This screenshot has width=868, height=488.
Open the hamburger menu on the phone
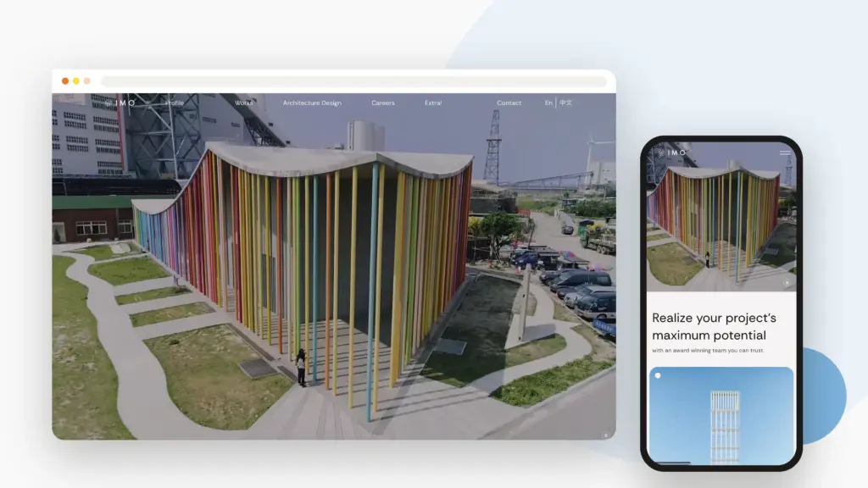tap(785, 152)
